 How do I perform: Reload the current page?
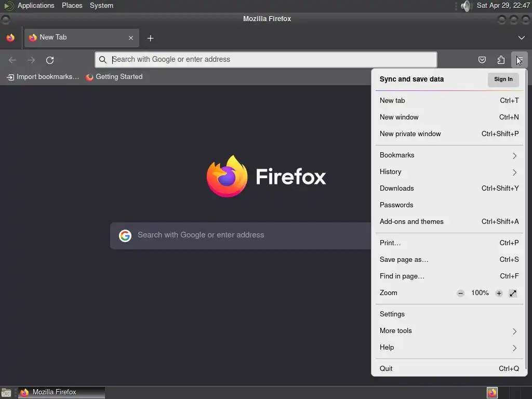[50, 60]
